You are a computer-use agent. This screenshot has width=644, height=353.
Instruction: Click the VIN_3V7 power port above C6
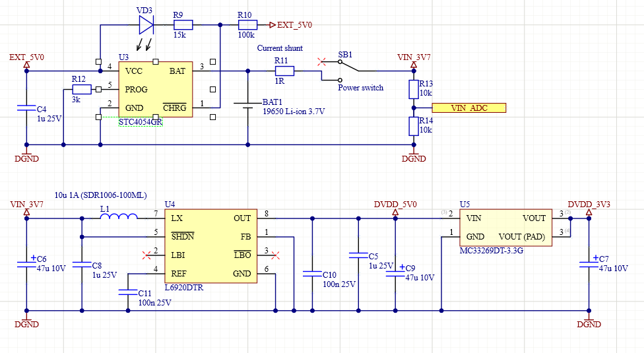(26, 208)
